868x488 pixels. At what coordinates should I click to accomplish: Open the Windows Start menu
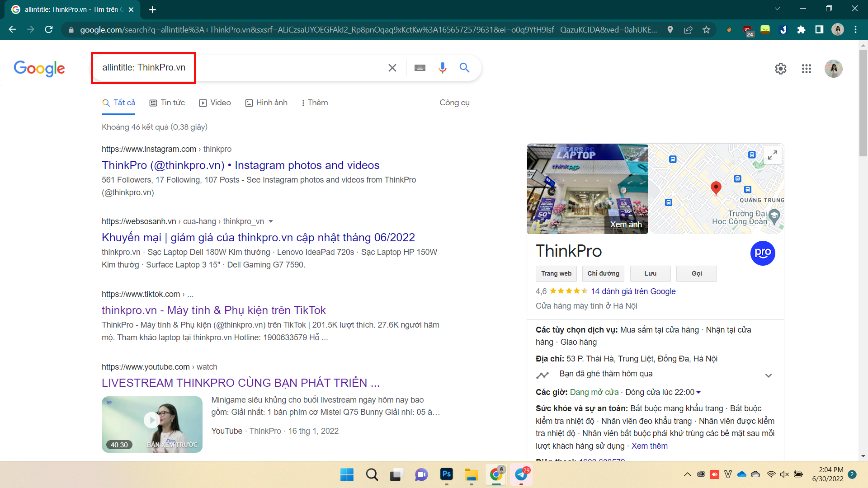347,474
